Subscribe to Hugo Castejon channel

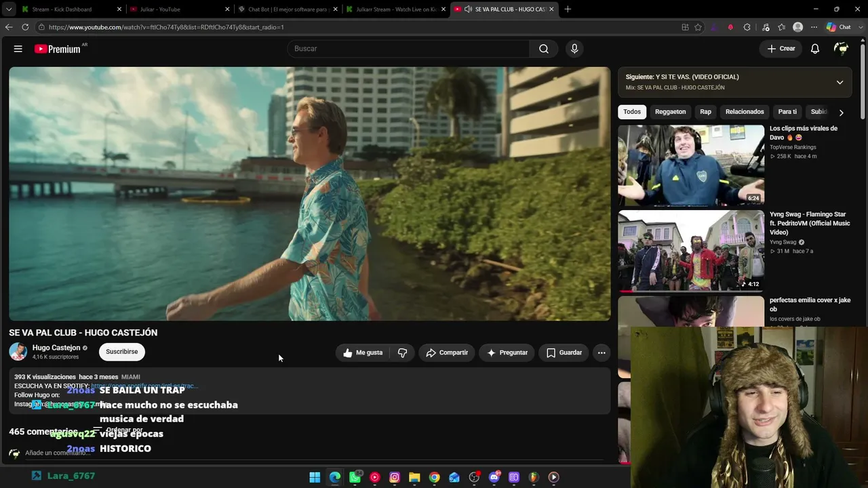pos(122,352)
